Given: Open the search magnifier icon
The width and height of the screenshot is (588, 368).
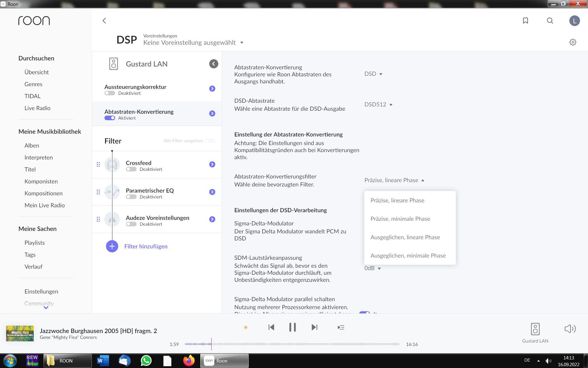Looking at the screenshot, I should coord(550,21).
